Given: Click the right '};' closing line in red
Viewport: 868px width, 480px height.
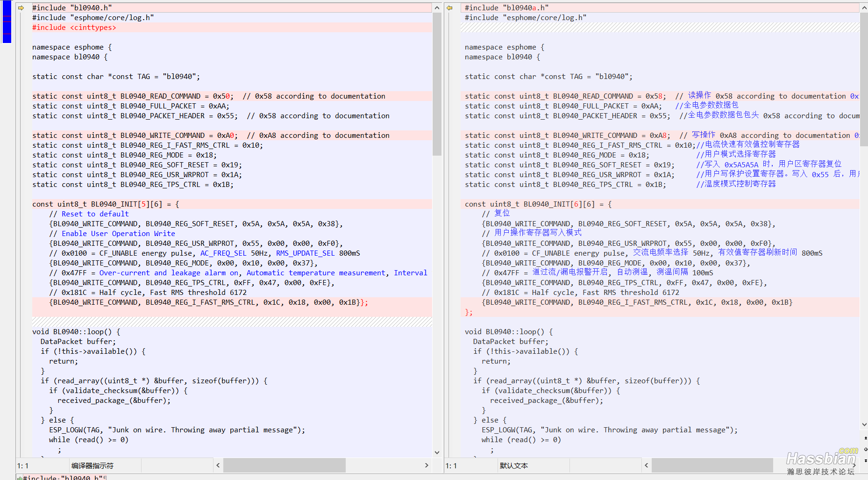Looking at the screenshot, I should point(469,312).
